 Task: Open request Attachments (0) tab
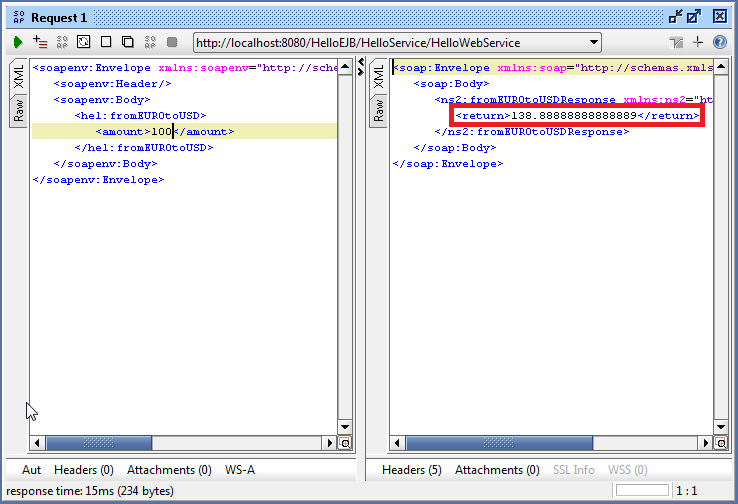(169, 469)
